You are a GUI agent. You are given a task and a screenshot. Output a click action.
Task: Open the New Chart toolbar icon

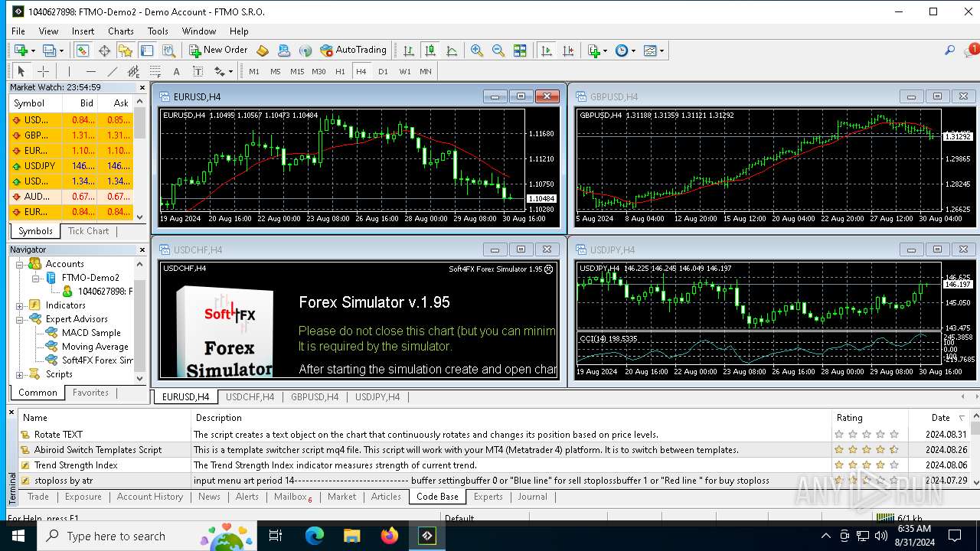(x=20, y=51)
